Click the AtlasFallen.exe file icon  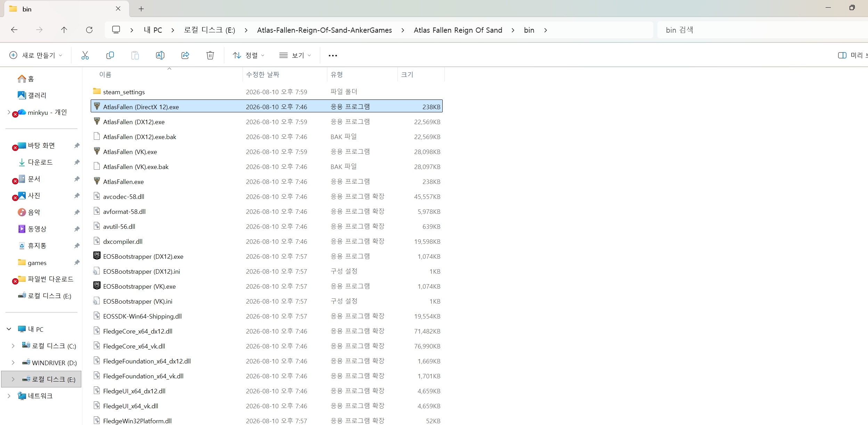[x=97, y=181]
